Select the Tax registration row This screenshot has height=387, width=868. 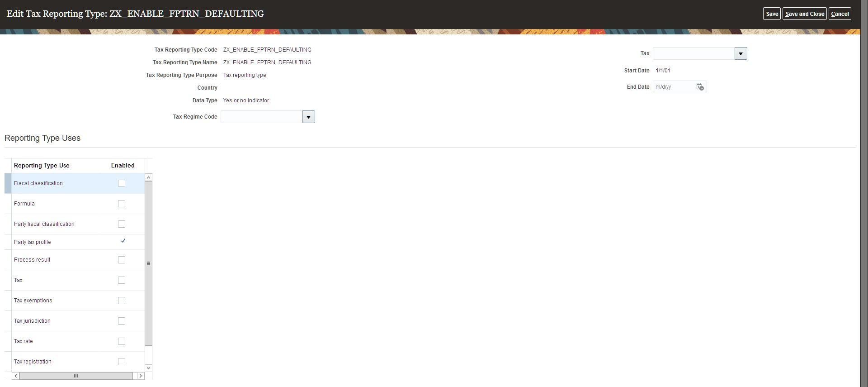coord(75,362)
